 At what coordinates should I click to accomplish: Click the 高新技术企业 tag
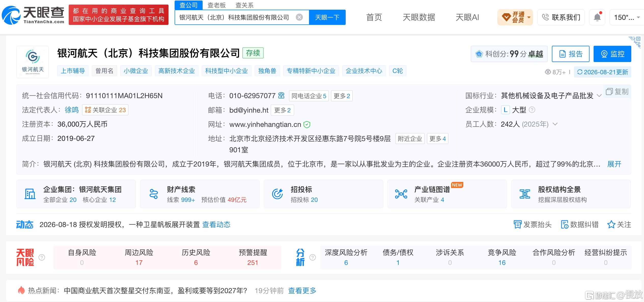[176, 71]
